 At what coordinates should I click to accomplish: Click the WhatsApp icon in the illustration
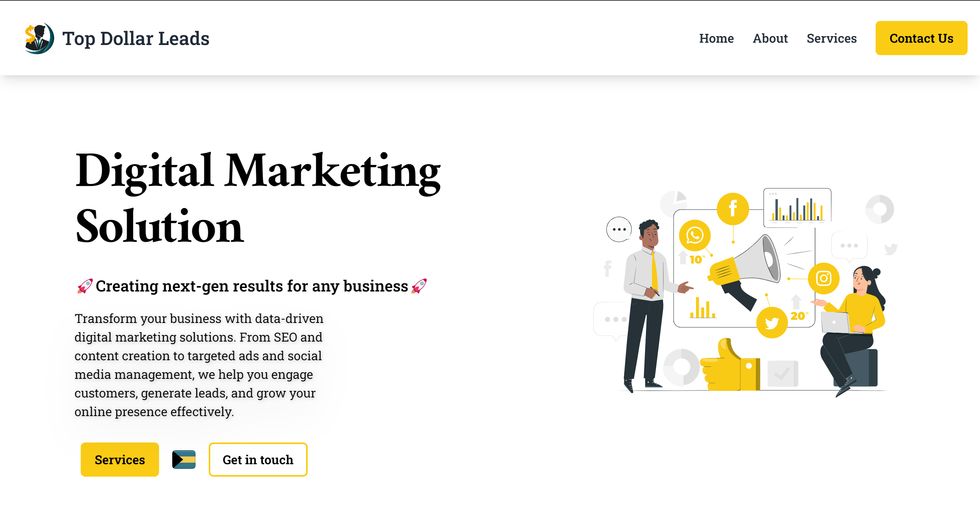[x=695, y=235]
